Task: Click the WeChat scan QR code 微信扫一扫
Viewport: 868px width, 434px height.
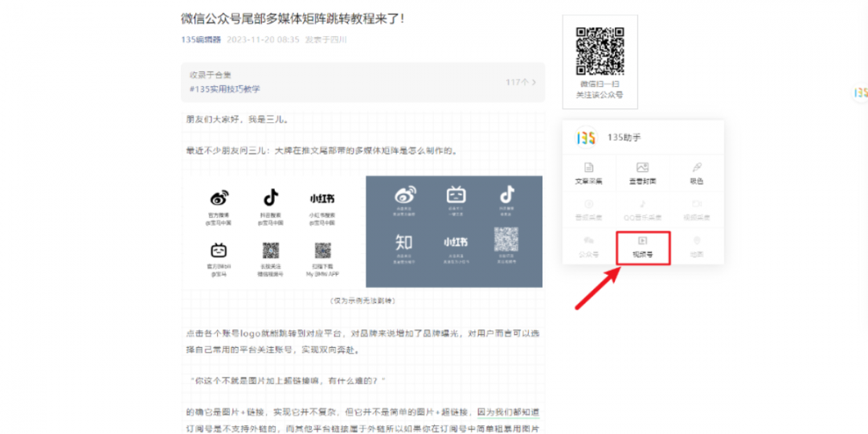Action: (x=600, y=51)
